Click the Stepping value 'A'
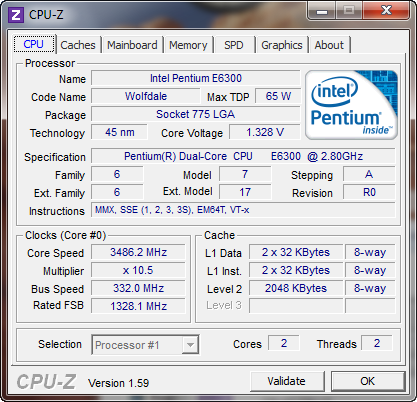Viewport: 417px width, 402px height. [369, 174]
